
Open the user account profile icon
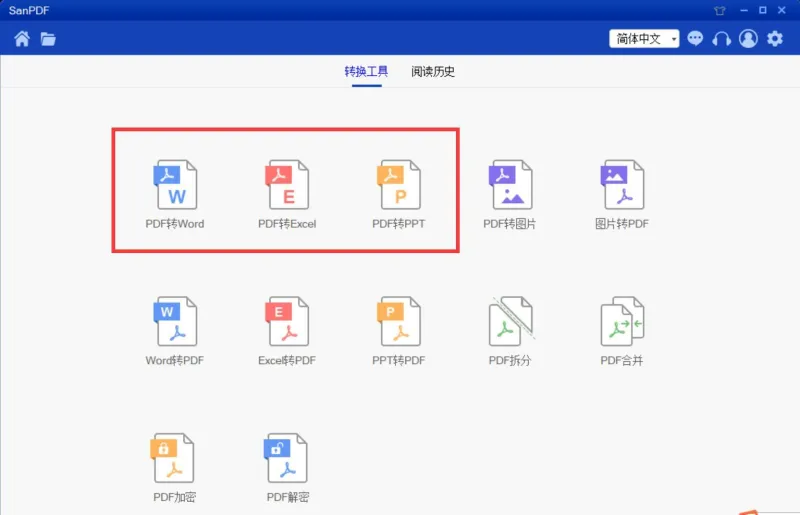coord(748,39)
